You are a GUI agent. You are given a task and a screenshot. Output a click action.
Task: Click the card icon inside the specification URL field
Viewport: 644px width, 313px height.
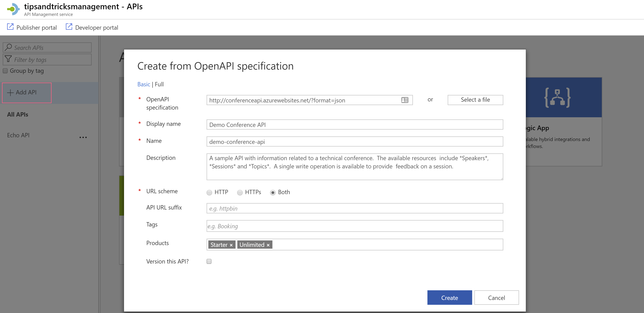pos(405,100)
